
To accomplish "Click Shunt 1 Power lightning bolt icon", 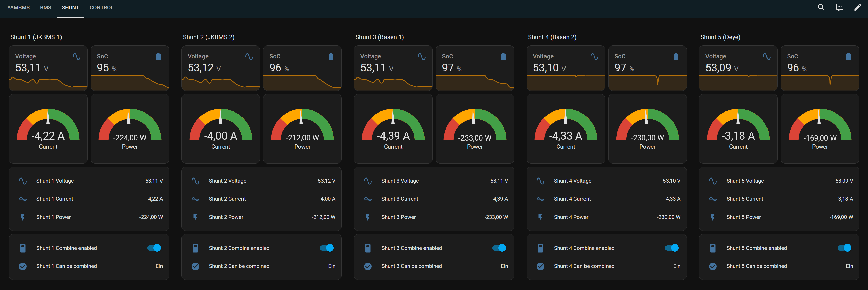I will coord(23,217).
